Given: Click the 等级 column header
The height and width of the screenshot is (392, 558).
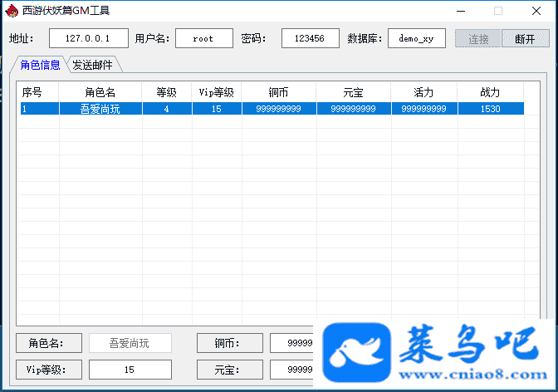Looking at the screenshot, I should click(x=166, y=91).
